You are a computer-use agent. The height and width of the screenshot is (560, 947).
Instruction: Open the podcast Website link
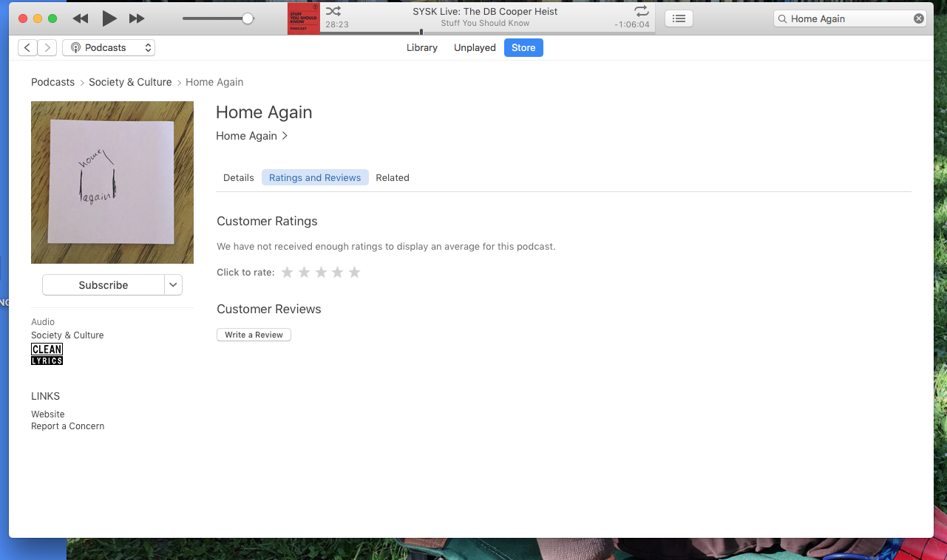pyautogui.click(x=48, y=414)
